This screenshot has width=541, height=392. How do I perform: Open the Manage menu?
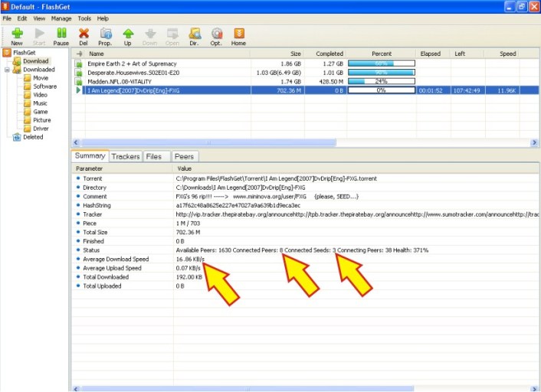click(x=61, y=18)
